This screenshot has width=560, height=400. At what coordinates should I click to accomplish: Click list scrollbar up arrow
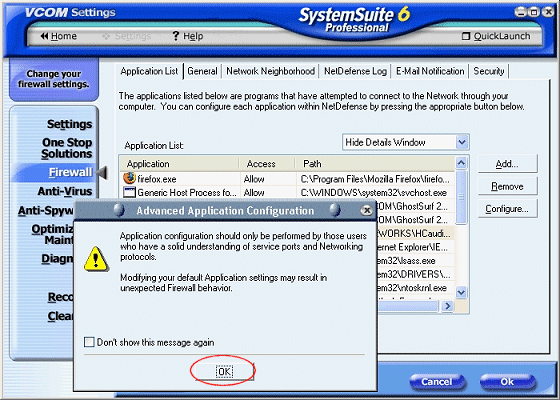pos(461,163)
